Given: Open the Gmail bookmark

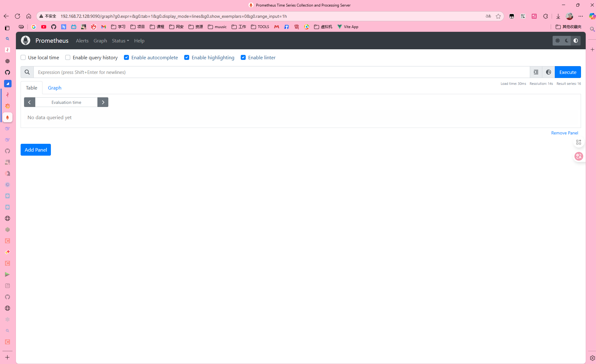Looking at the screenshot, I should [104, 27].
